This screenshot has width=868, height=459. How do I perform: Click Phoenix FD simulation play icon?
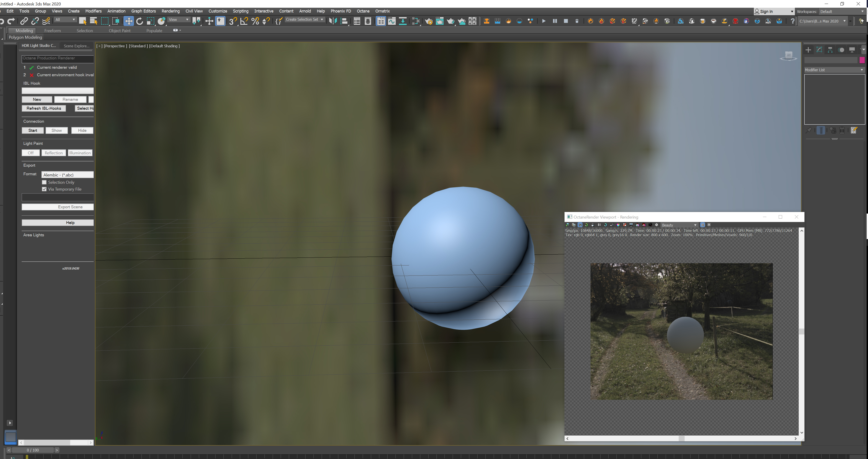(544, 21)
